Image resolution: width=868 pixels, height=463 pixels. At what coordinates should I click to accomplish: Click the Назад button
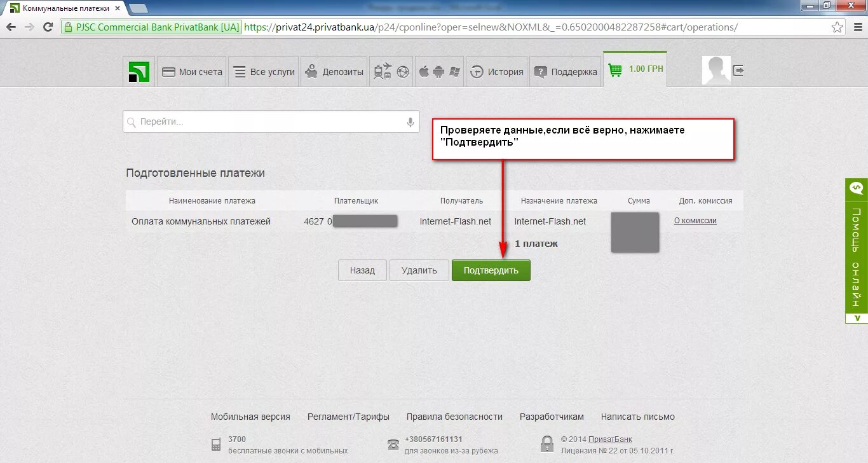(362, 270)
